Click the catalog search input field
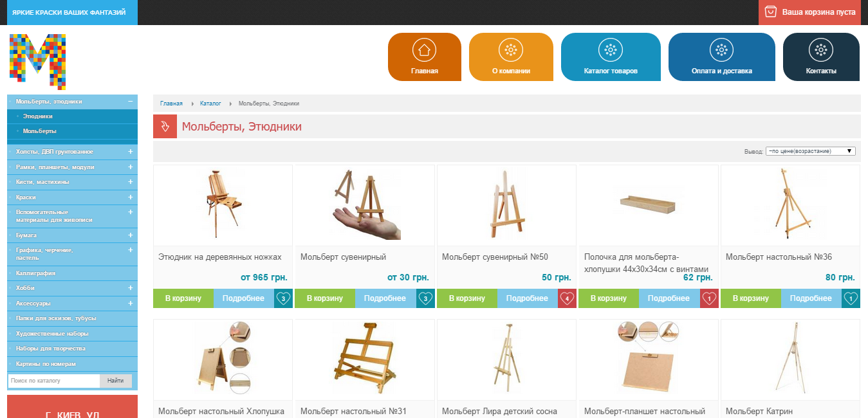The height and width of the screenshot is (418, 868). [54, 381]
